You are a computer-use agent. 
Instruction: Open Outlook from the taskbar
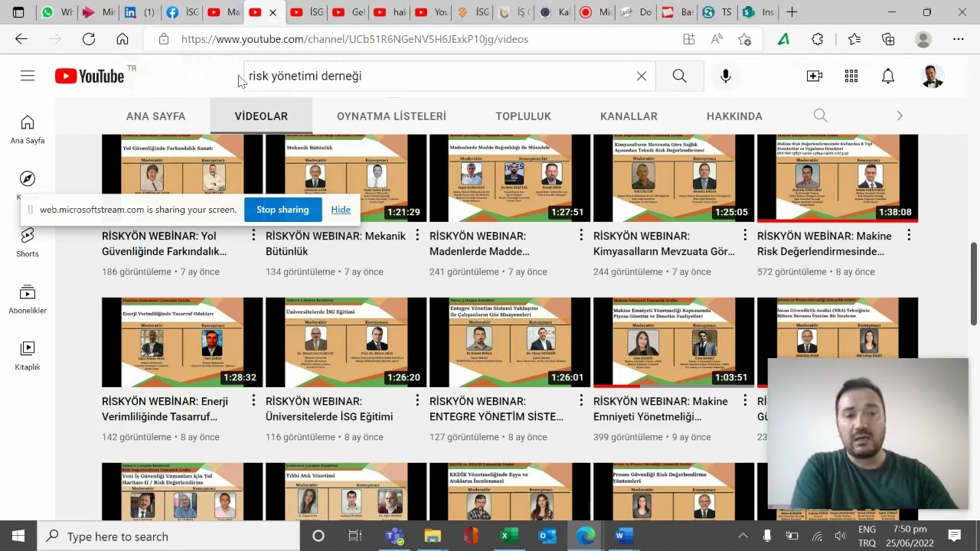click(547, 536)
